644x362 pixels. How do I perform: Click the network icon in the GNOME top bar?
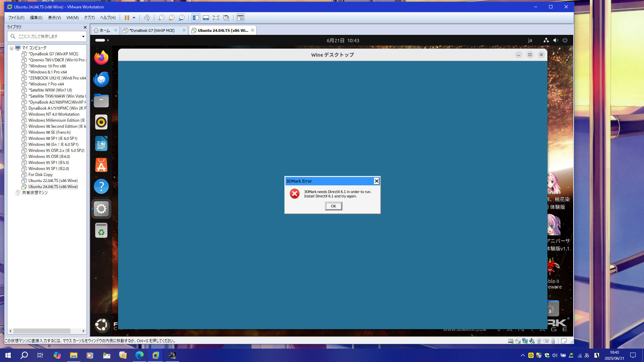[546, 40]
